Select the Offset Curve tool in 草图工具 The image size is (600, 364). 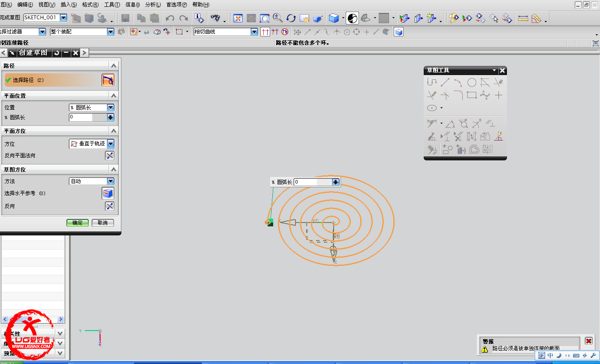(474, 149)
